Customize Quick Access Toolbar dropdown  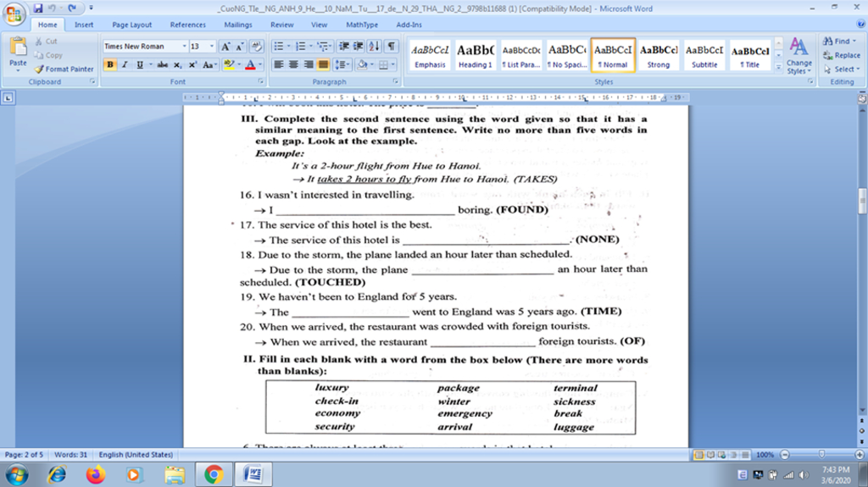tap(91, 8)
